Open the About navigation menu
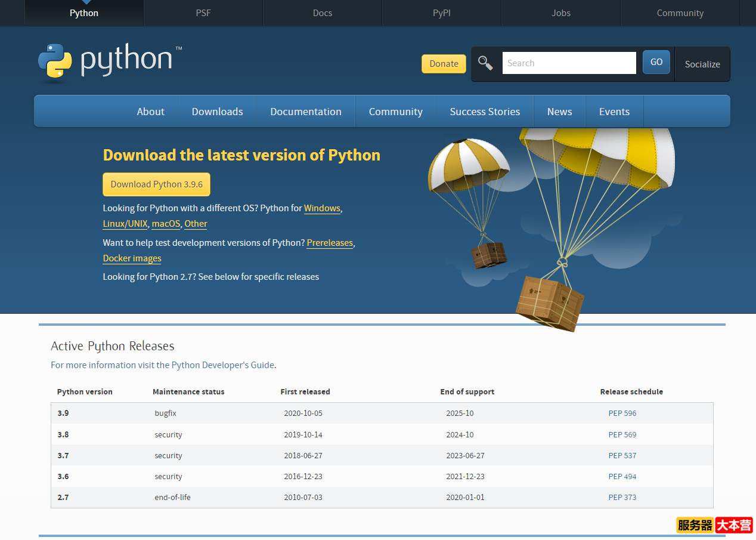756x540 pixels. 151,112
